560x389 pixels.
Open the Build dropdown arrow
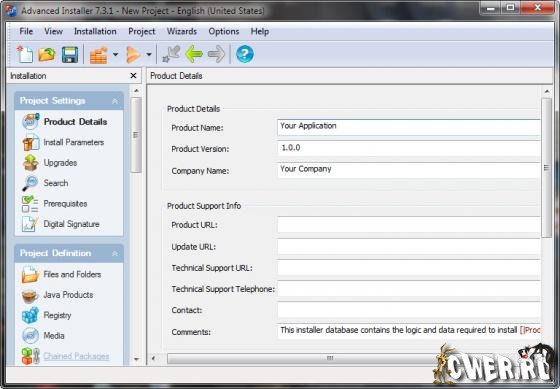[x=115, y=55]
